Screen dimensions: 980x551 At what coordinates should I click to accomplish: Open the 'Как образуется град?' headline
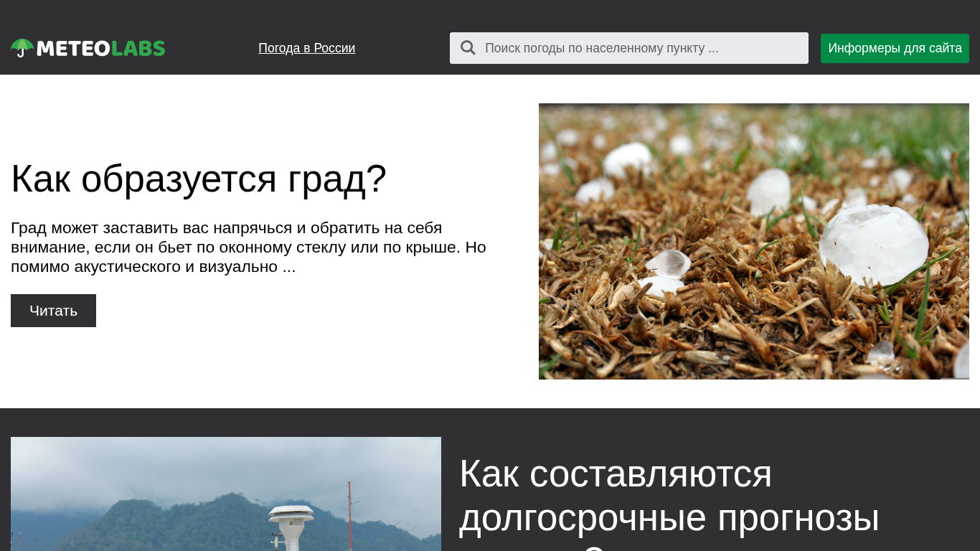[x=199, y=179]
